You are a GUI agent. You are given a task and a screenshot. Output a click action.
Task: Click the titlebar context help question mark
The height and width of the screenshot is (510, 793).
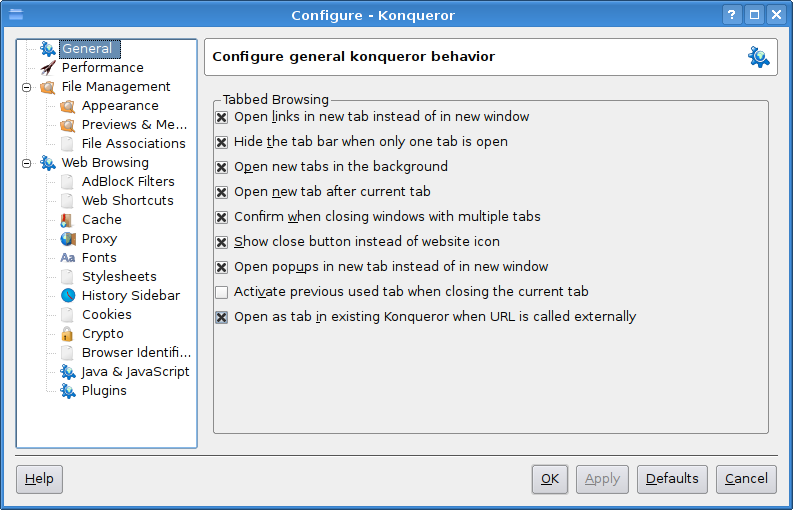(x=732, y=15)
